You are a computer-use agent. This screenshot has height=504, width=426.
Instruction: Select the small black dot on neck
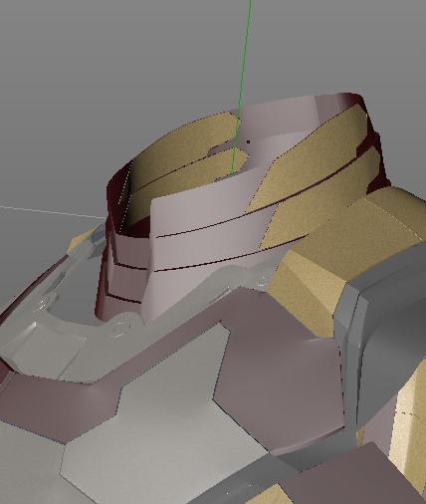point(248,142)
